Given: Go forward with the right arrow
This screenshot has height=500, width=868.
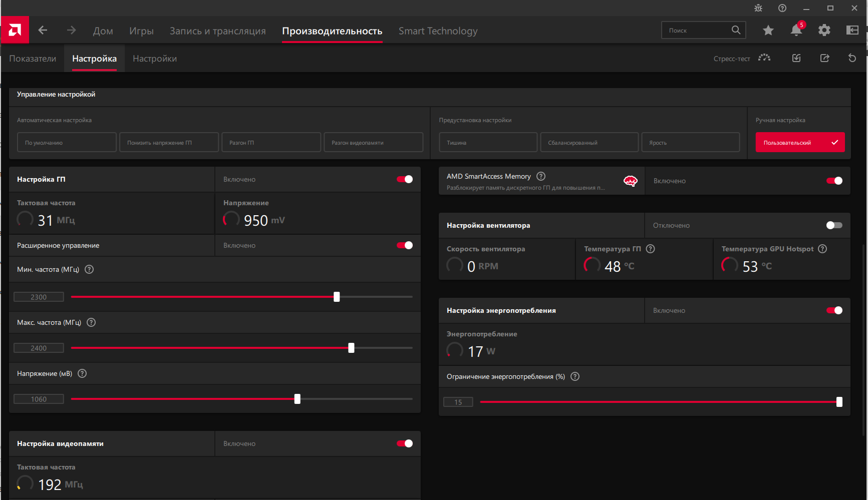Looking at the screenshot, I should coord(72,31).
